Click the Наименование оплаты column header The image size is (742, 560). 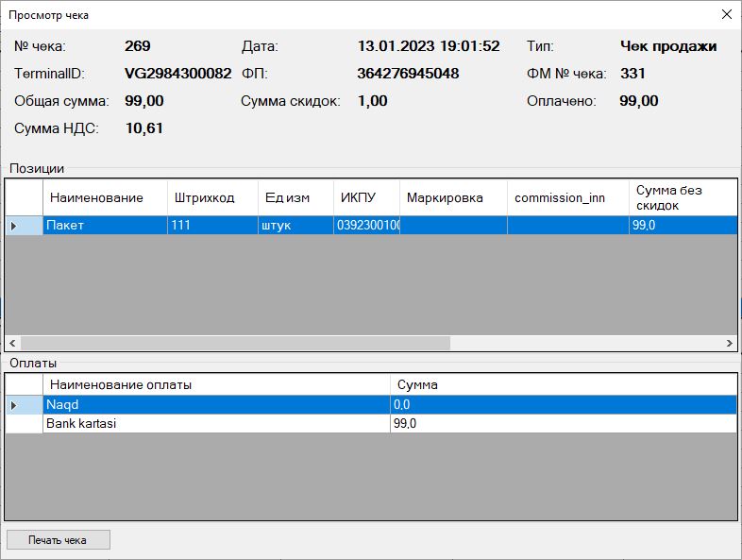tap(216, 384)
